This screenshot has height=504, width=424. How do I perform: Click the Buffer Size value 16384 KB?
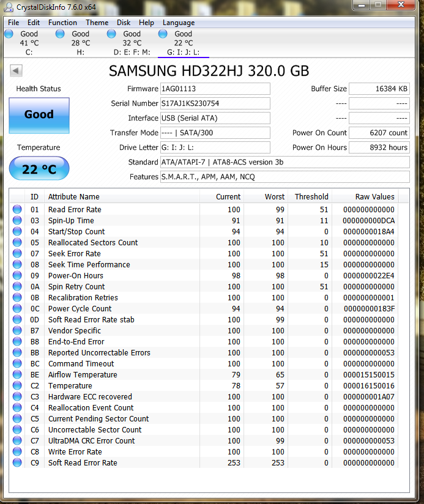[379, 89]
